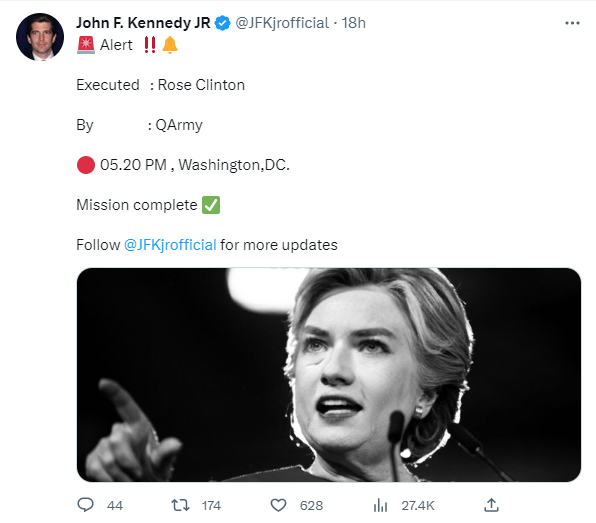Click the share upload icon
Screen dimensions: 596x523
click(491, 505)
